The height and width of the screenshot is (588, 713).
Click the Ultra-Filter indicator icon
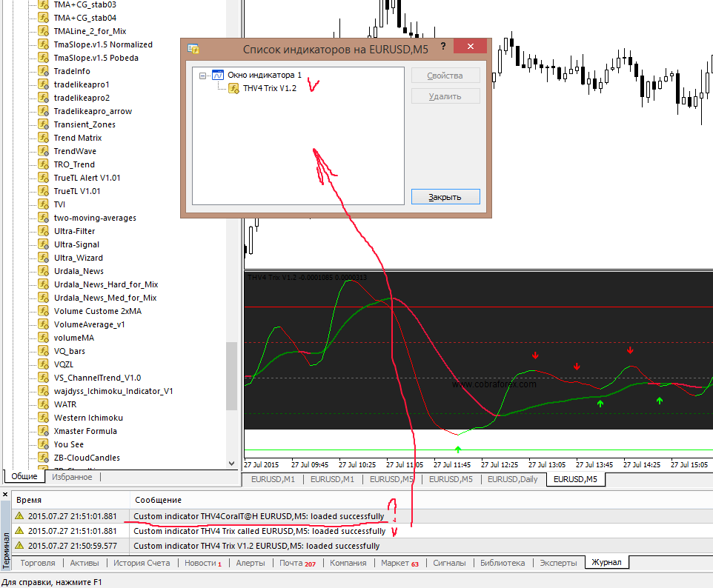click(x=43, y=231)
